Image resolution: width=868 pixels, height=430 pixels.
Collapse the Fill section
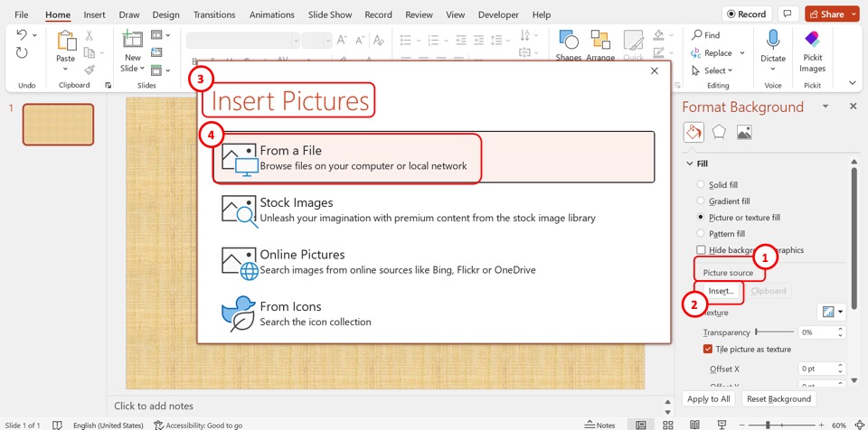[690, 164]
